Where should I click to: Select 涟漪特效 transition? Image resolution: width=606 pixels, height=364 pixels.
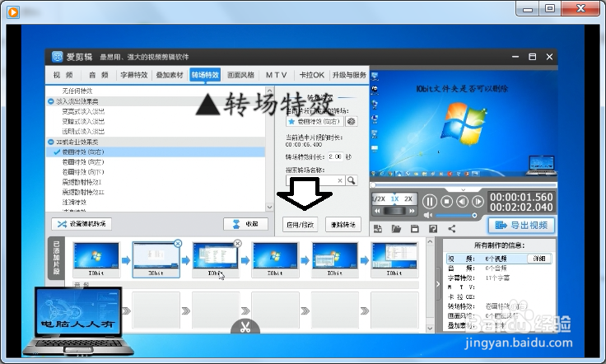74,202
